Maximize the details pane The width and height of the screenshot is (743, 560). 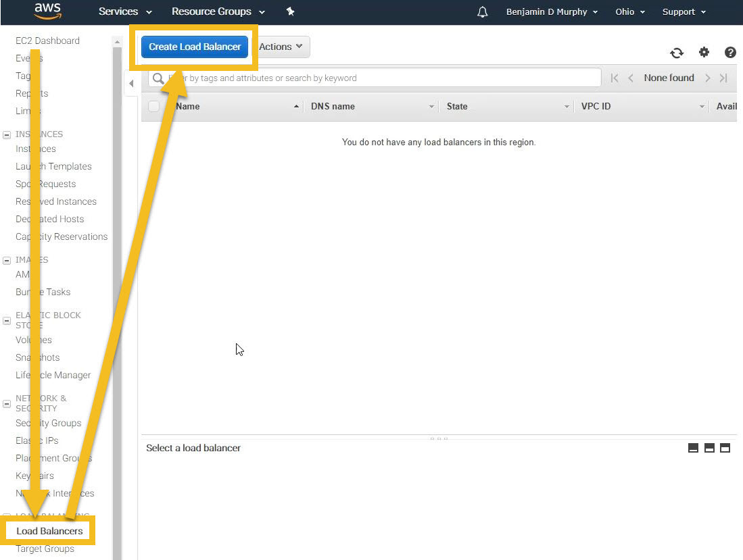click(725, 448)
